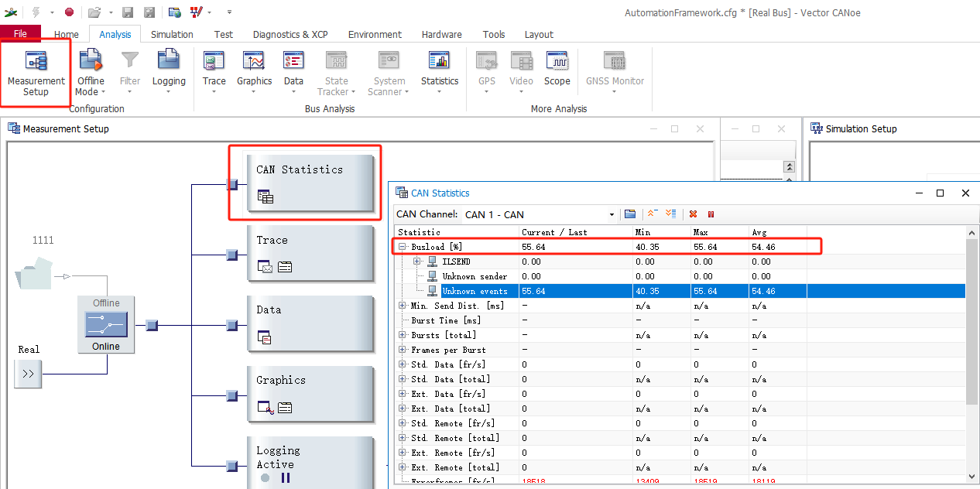This screenshot has height=489, width=980.
Task: Click the lightning start measurement icon
Action: point(36,12)
